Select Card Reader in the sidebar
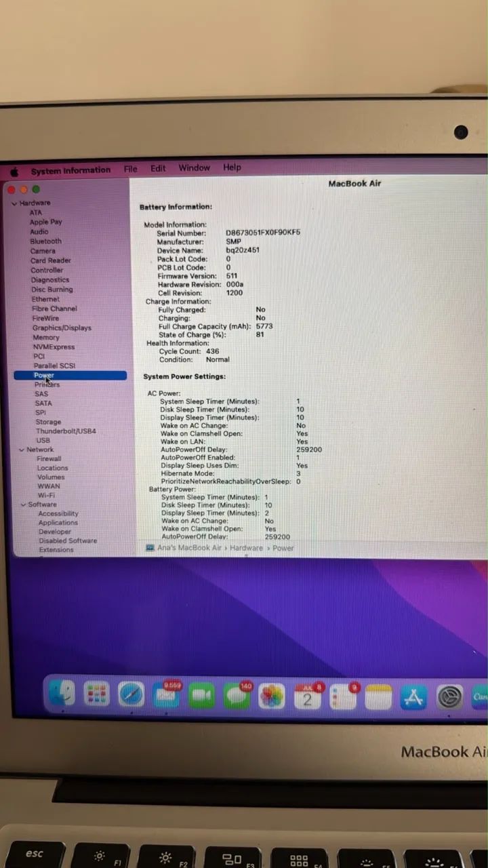This screenshot has height=868, width=488. click(50, 260)
